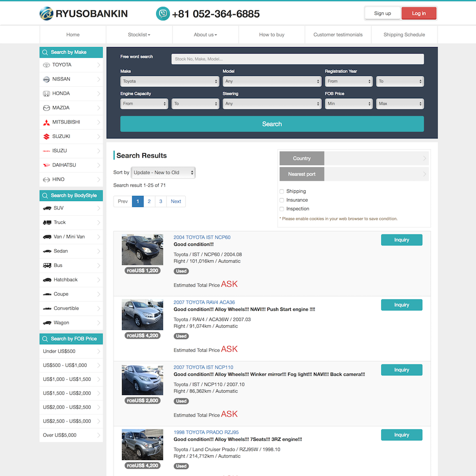Click the Van / Mini Van icon
This screenshot has width=476, height=476.
[x=47, y=237]
